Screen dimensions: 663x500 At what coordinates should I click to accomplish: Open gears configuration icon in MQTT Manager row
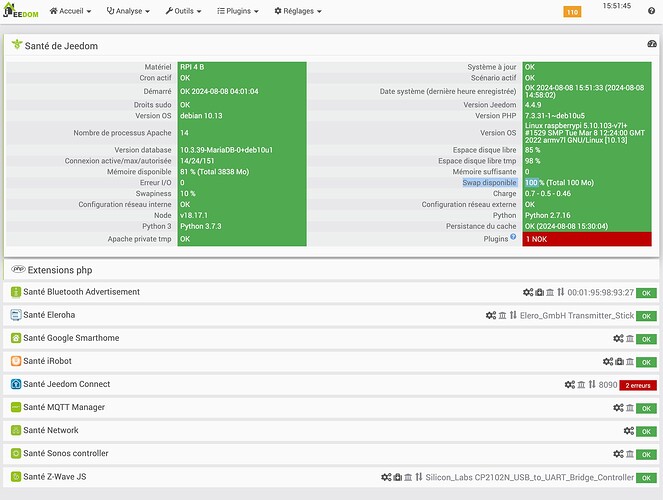click(618, 408)
